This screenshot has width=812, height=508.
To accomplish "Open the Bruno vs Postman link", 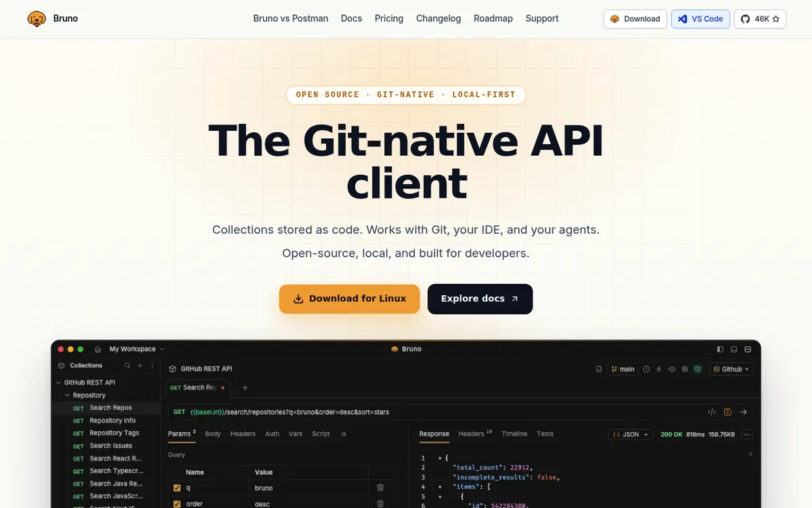I will pyautogui.click(x=291, y=19).
